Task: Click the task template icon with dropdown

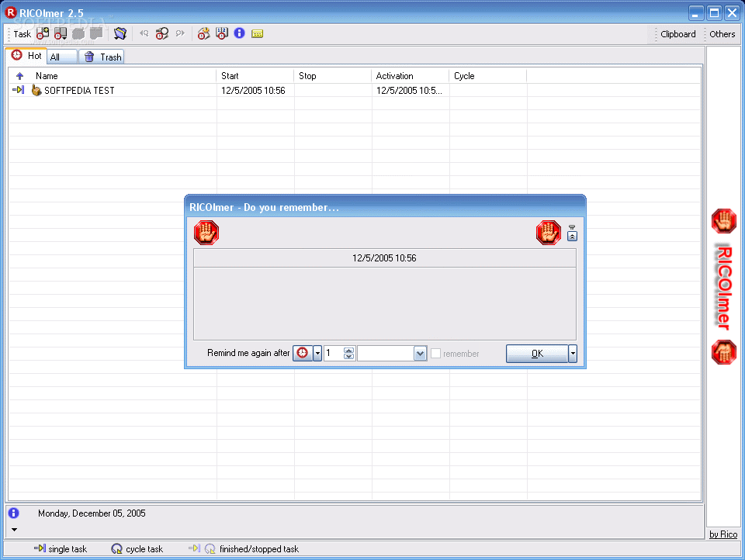Action: pyautogui.click(x=61, y=33)
